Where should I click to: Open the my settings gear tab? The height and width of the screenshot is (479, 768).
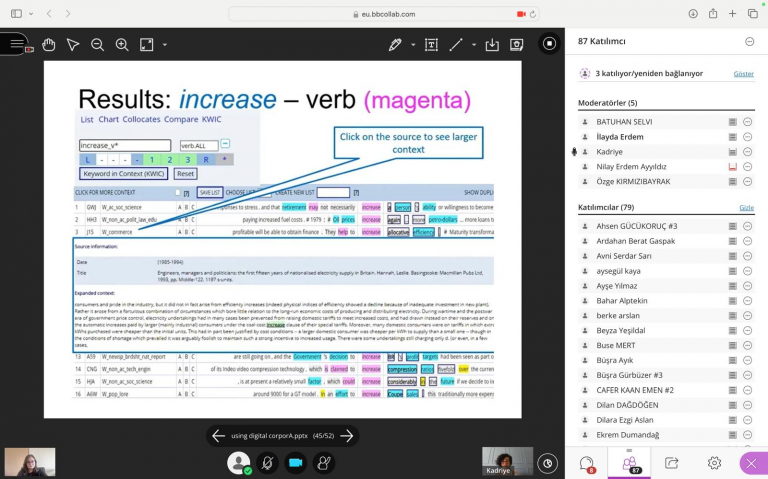pyautogui.click(x=714, y=463)
